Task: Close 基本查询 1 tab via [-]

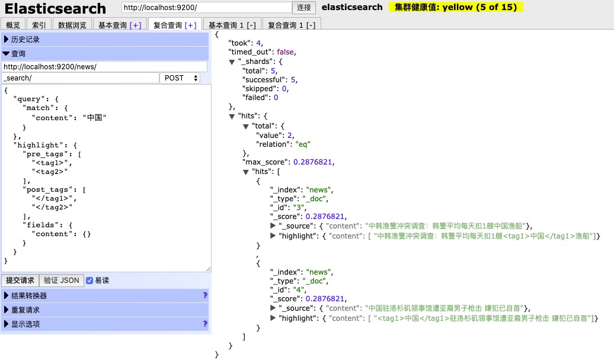Action: point(251,25)
